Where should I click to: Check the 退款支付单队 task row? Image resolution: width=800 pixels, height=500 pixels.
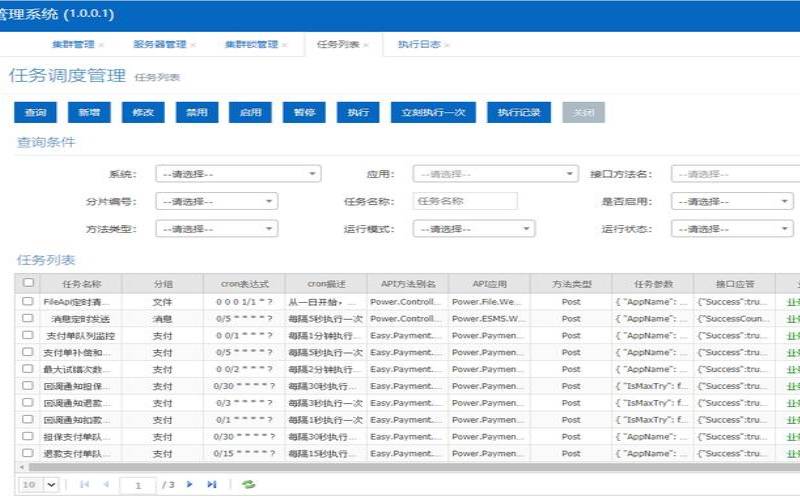click(x=28, y=453)
